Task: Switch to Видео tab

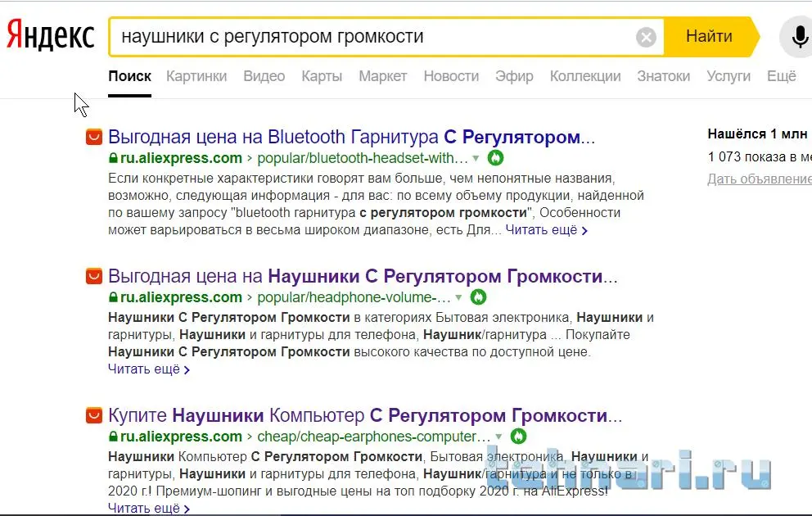Action: click(264, 76)
